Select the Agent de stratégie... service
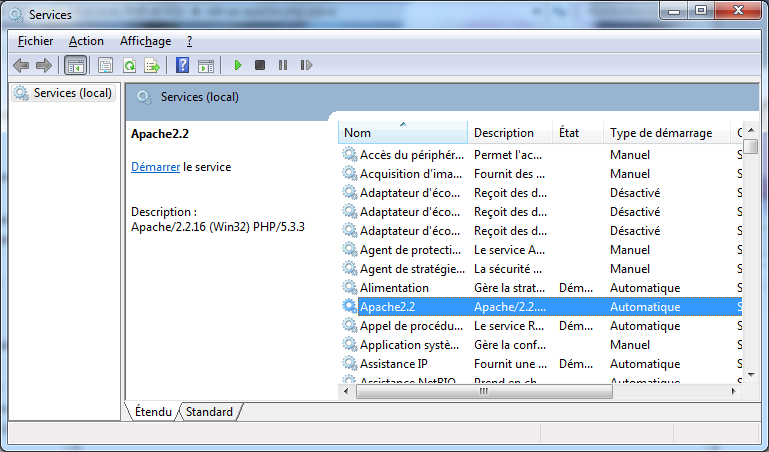Screen dimensions: 769x452 tap(412, 269)
